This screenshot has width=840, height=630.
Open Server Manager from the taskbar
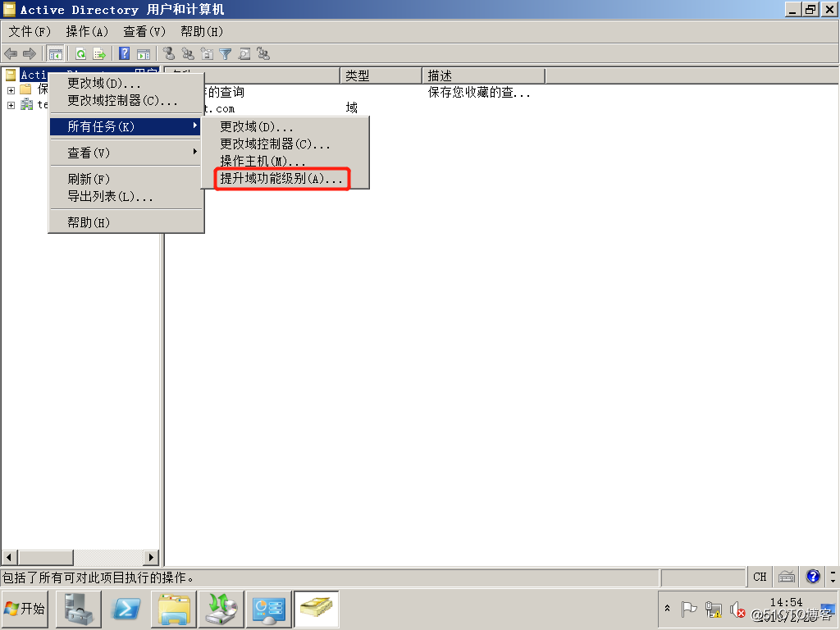78,609
